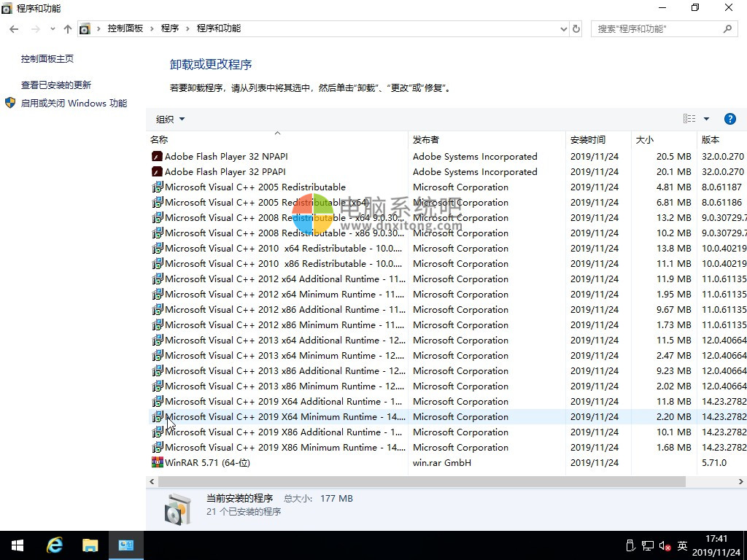Click the shield icon beside Windows 功能
The image size is (747, 560).
[x=10, y=103]
